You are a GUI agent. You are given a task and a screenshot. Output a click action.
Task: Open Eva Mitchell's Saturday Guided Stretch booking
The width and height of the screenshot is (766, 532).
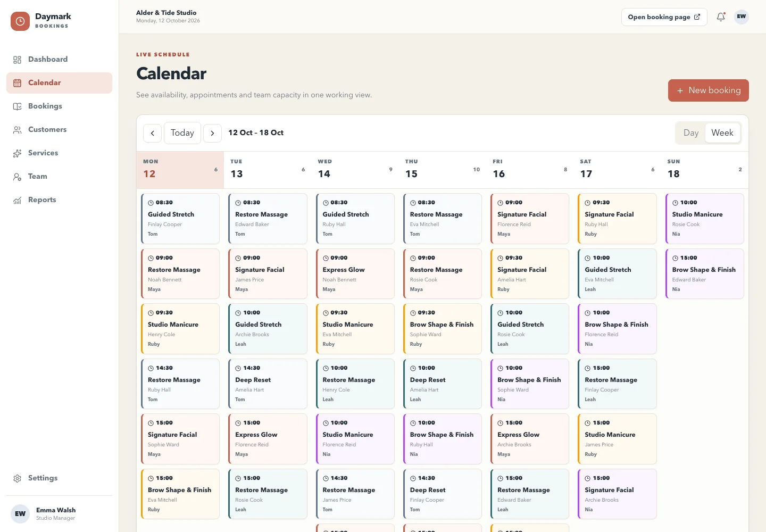coord(617,274)
